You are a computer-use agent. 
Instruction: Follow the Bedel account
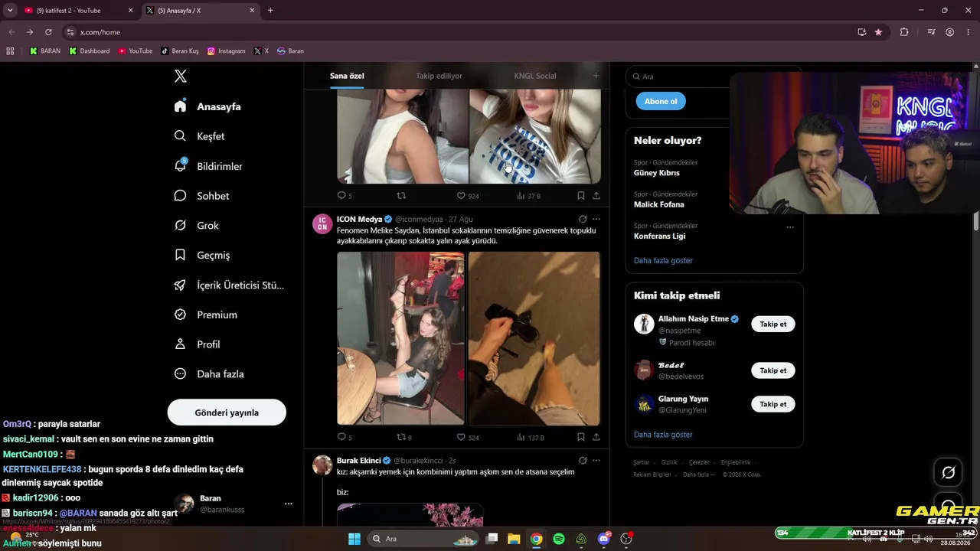[x=773, y=370]
